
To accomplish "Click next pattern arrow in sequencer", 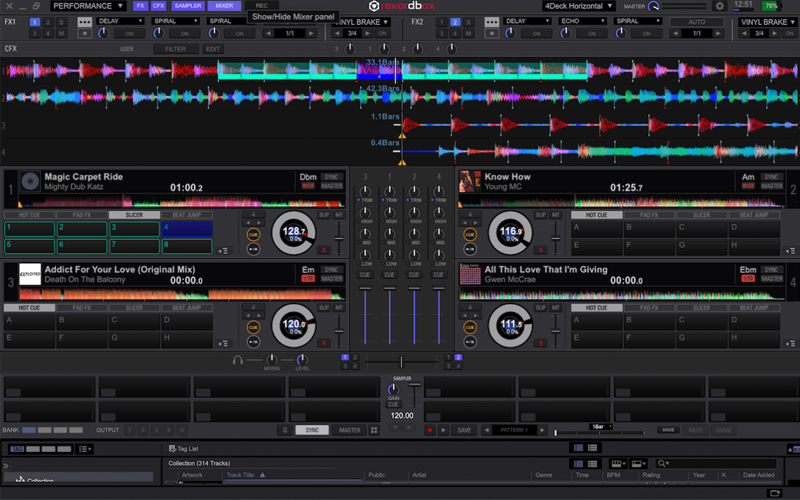I will tap(542, 430).
